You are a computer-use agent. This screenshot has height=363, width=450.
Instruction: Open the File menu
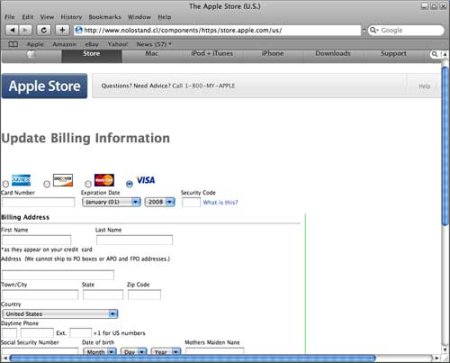coord(10,17)
